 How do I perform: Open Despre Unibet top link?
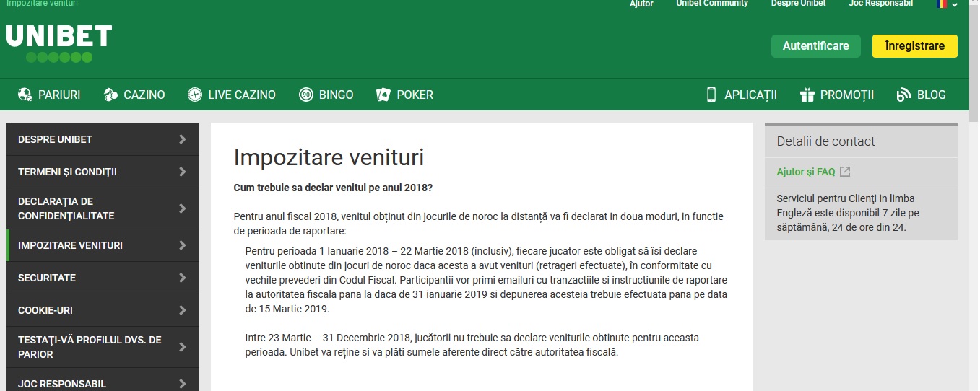click(x=798, y=4)
